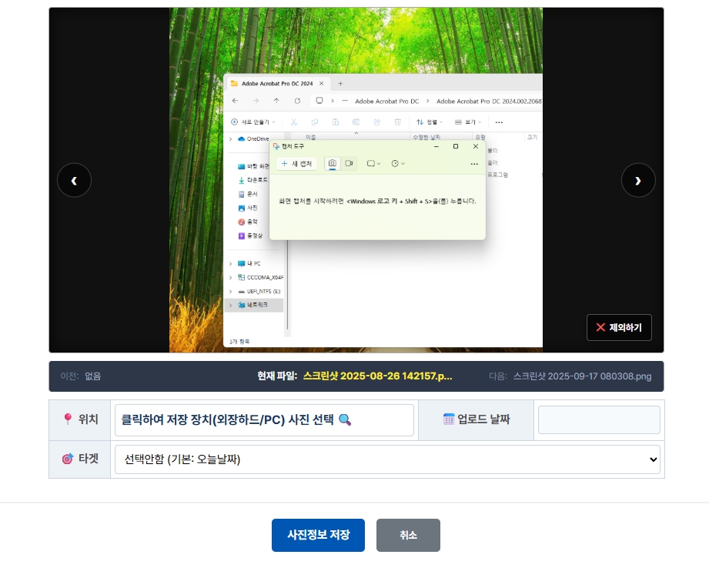Screen dimensions: 709x588
Task: Go to the previous photo with left arrow
Action: pos(74,180)
